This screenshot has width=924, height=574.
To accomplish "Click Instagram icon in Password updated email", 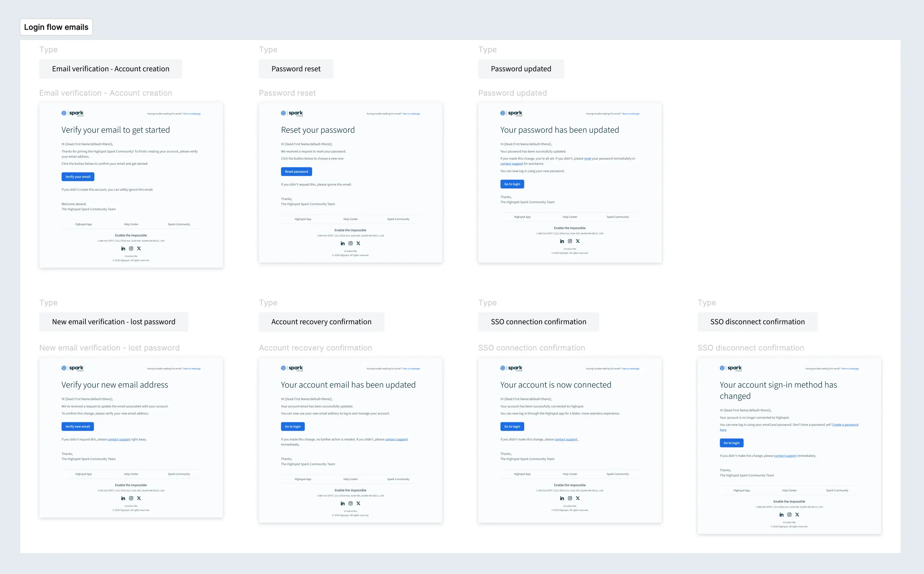I will (570, 241).
